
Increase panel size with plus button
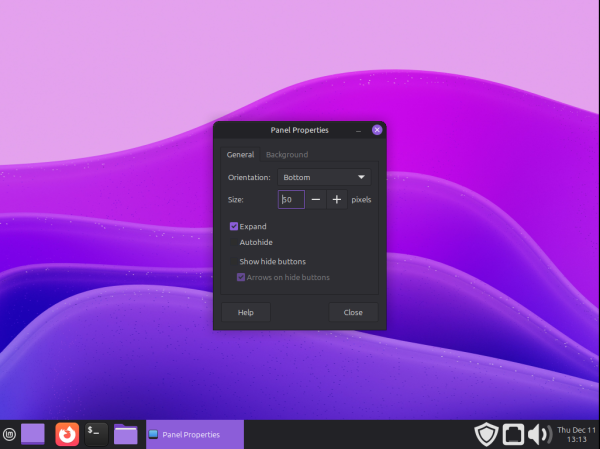[x=337, y=199]
